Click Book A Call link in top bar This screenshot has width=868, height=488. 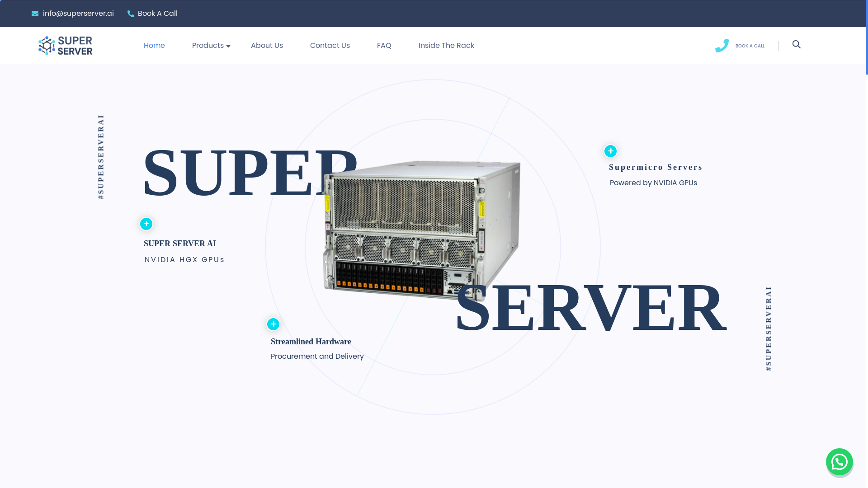pos(158,14)
